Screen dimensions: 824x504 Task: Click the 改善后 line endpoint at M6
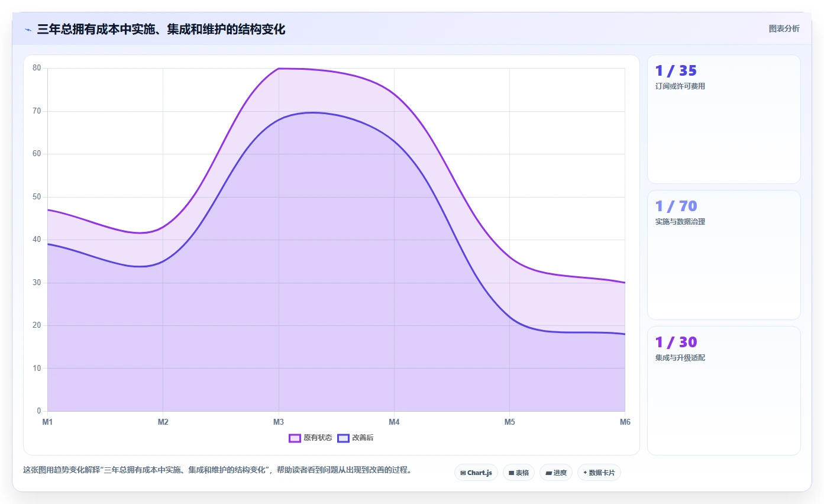(x=625, y=334)
